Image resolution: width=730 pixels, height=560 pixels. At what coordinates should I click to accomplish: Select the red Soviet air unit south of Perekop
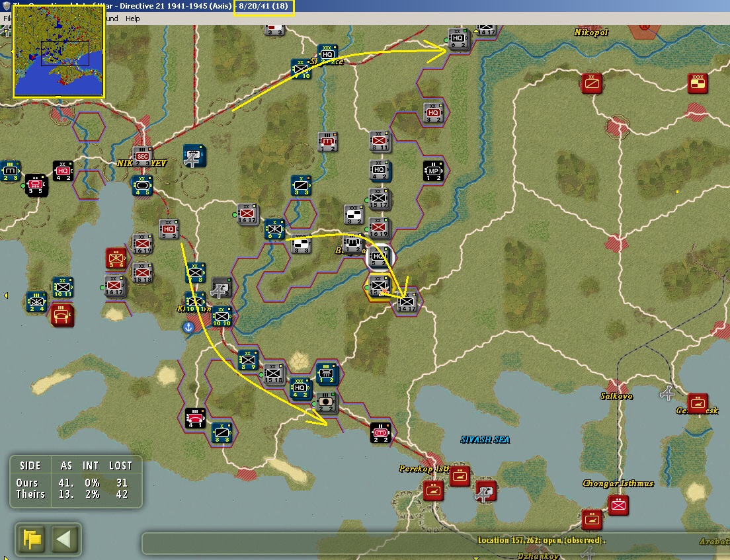point(485,491)
